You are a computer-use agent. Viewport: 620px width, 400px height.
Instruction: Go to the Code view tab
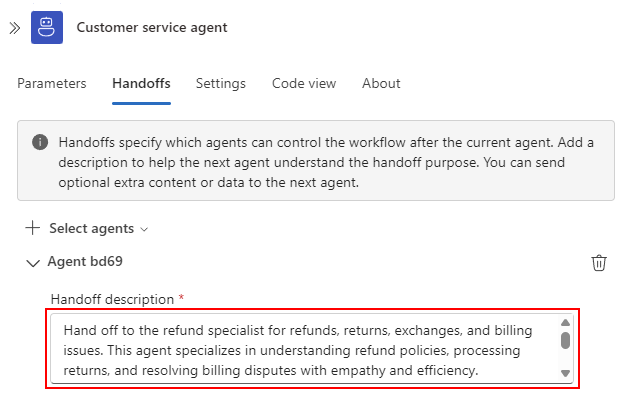tap(304, 83)
